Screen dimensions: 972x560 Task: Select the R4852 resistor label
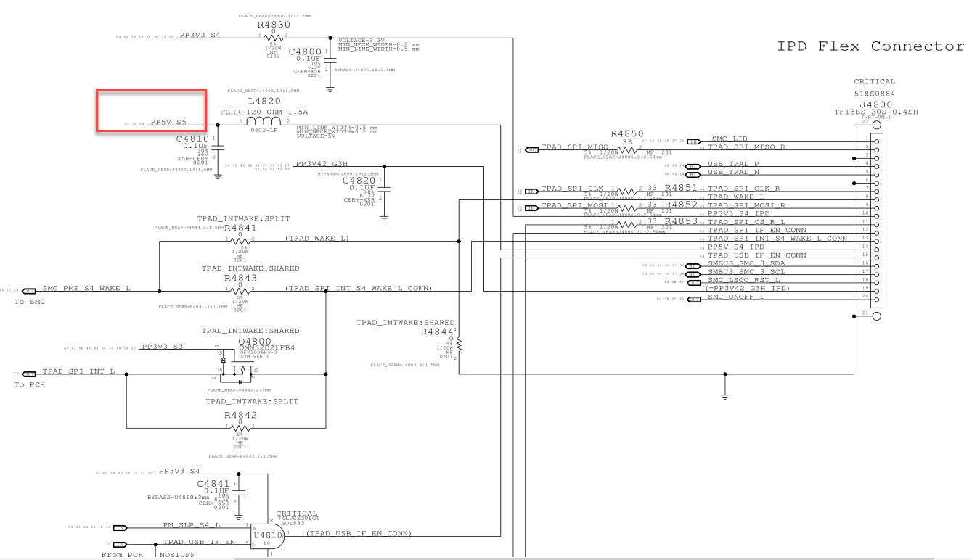point(681,205)
